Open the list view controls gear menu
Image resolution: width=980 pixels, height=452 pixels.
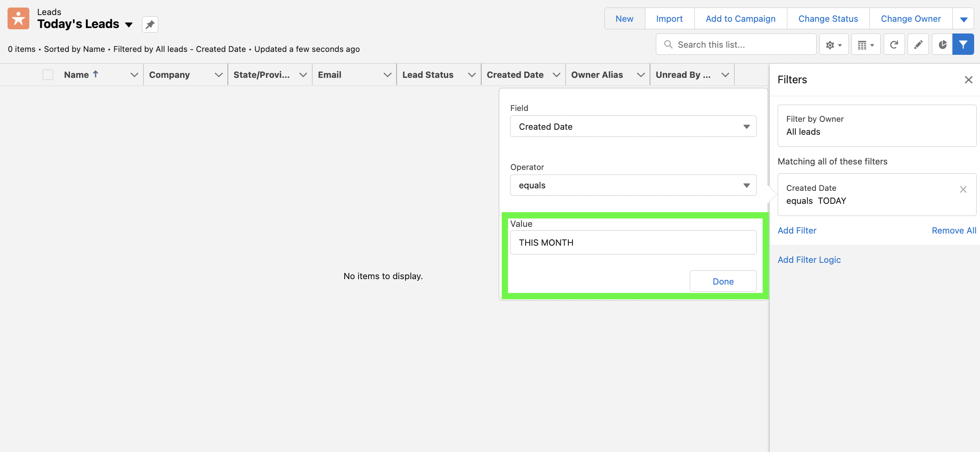click(x=833, y=44)
